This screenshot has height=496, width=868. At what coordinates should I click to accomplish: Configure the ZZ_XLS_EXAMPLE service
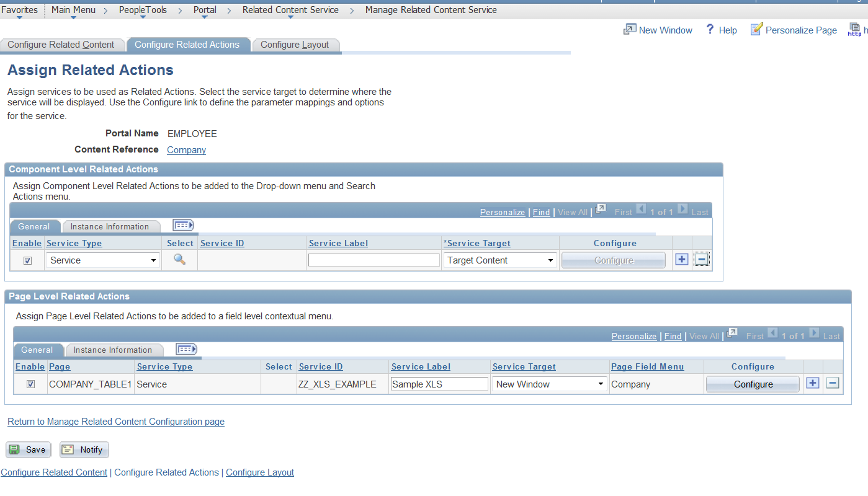tap(752, 383)
